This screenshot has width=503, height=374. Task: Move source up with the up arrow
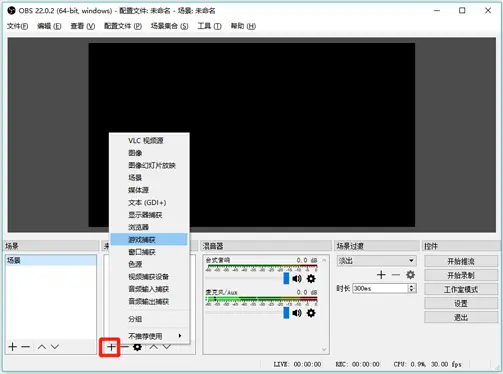coord(153,347)
